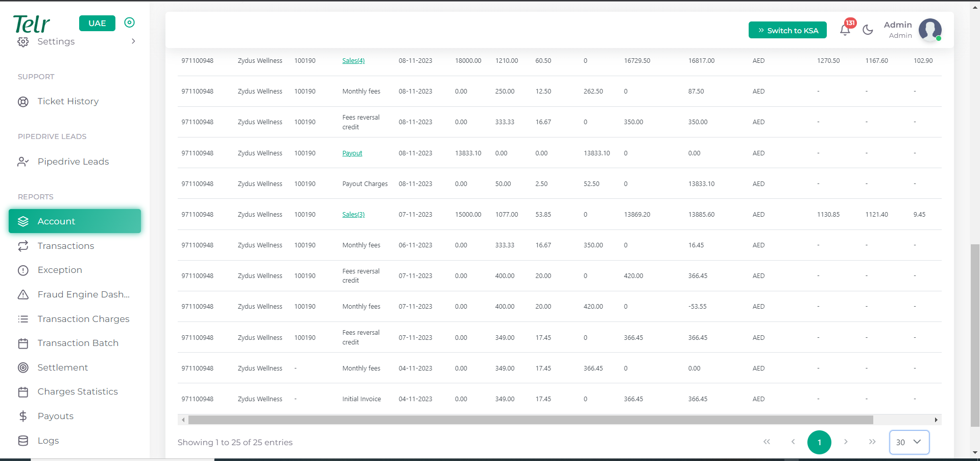Image resolution: width=980 pixels, height=461 pixels.
Task: Click the table's horizontal scrollbar
Action: tap(530, 420)
